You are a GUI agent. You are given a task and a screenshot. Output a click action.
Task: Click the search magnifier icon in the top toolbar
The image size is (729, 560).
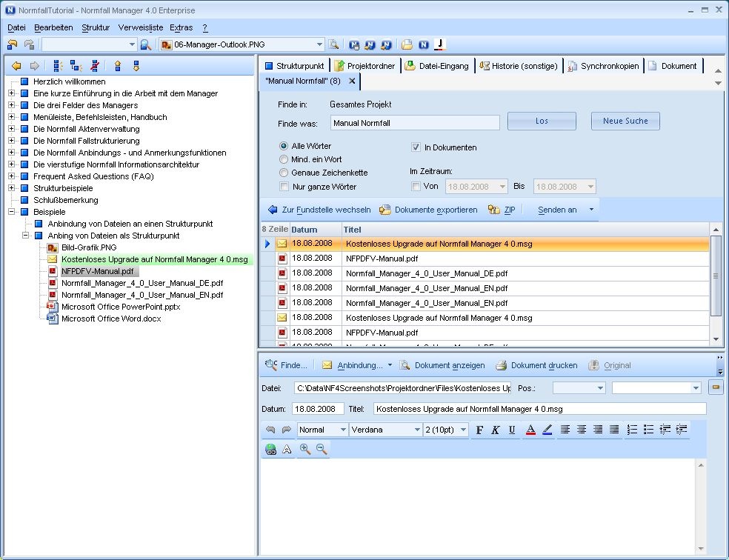[145, 44]
